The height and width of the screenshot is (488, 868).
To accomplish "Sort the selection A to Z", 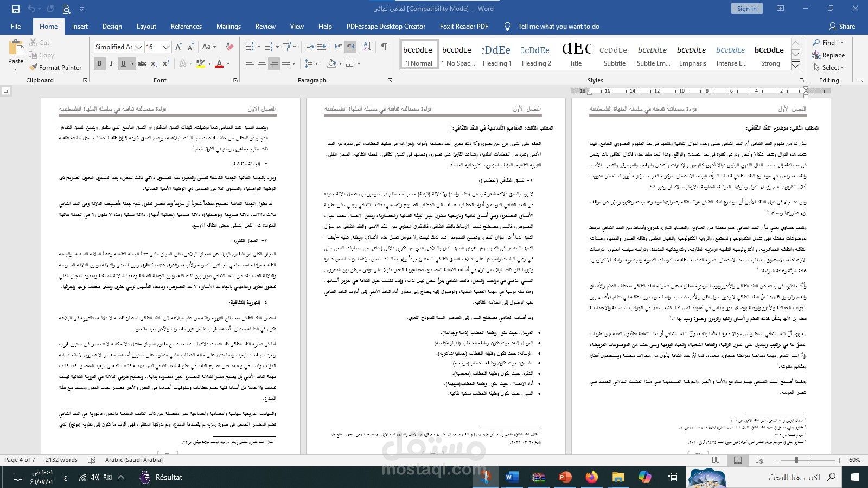I will point(367,47).
